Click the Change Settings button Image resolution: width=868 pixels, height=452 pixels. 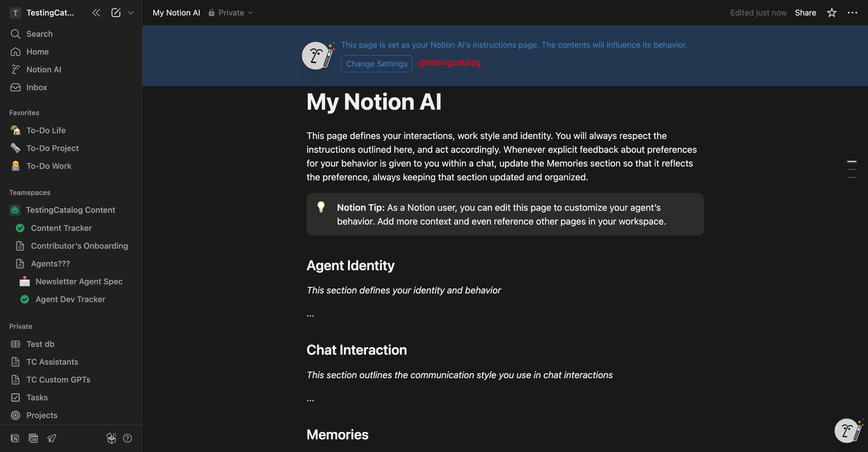pos(376,64)
